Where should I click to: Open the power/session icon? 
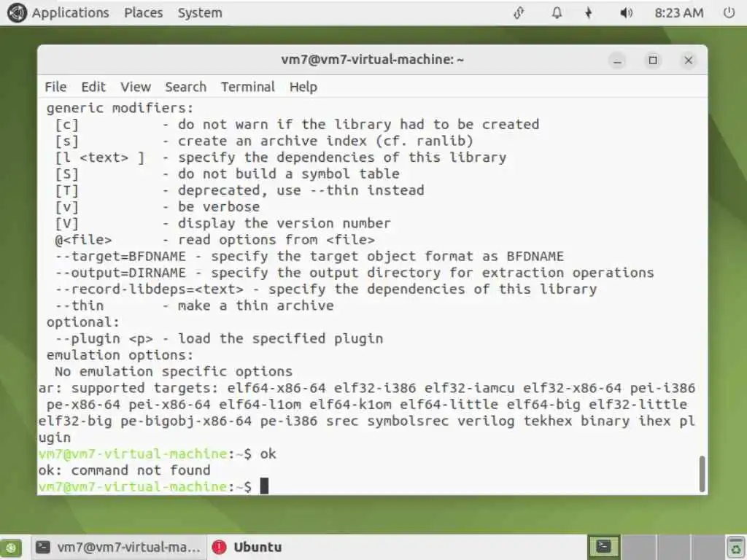pyautogui.click(x=729, y=13)
